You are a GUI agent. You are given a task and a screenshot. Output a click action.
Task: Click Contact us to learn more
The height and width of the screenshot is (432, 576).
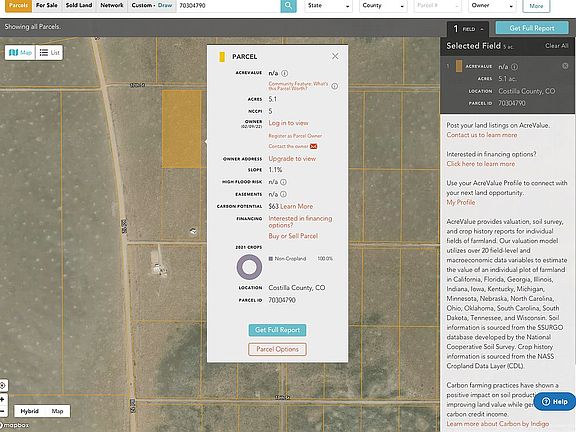482,135
